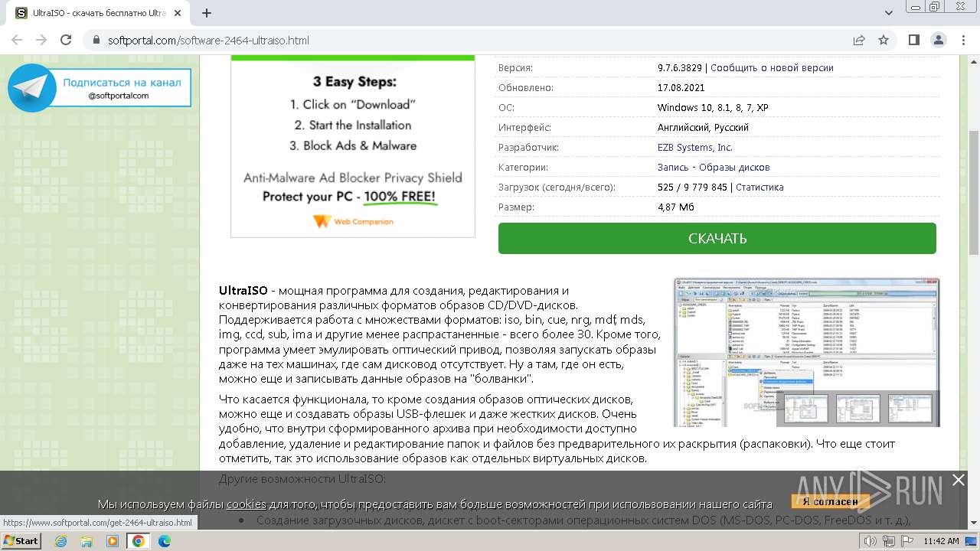Open Chrome side panel
The image size is (980, 551).
tap(913, 40)
